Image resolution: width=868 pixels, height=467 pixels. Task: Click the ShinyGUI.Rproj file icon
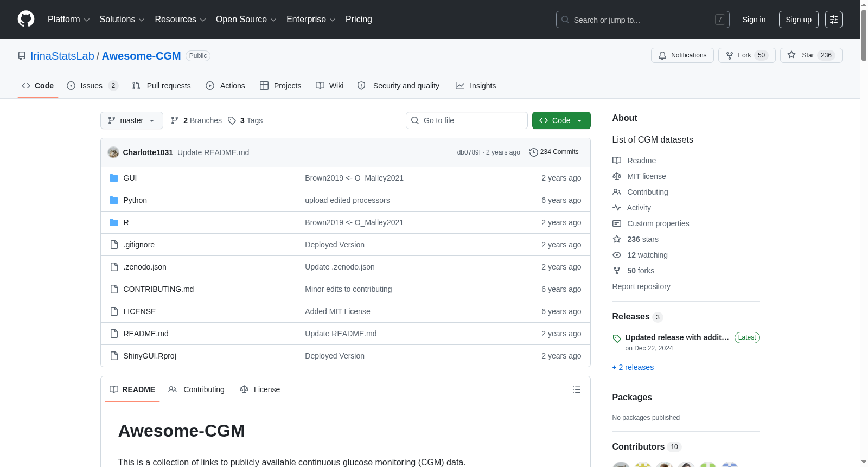click(114, 356)
